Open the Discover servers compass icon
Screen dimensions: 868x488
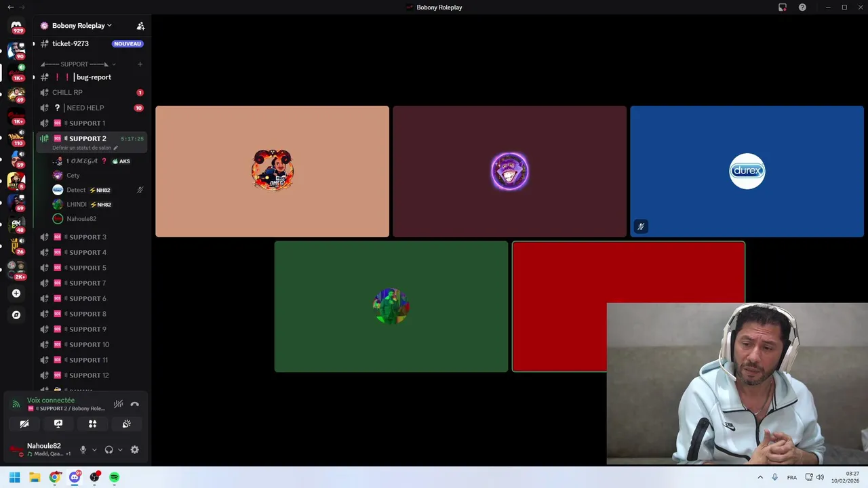(x=16, y=315)
